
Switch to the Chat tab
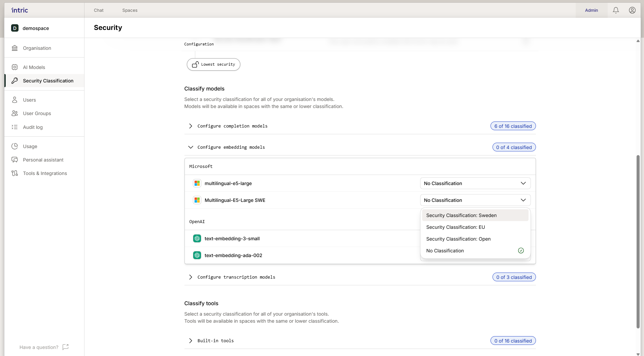point(99,10)
